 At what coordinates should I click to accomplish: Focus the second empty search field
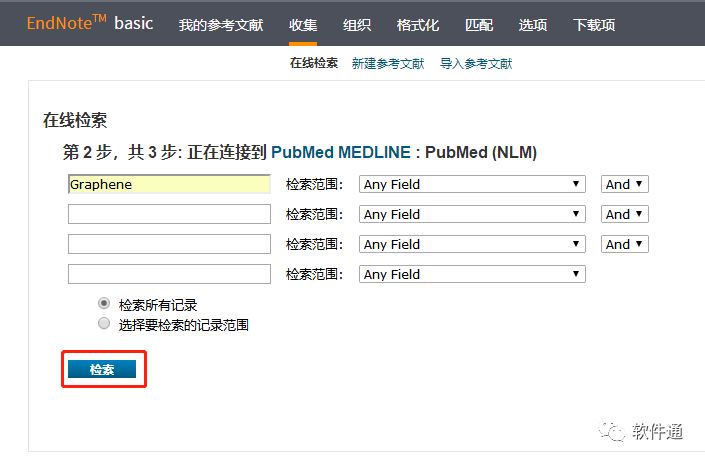click(170, 214)
